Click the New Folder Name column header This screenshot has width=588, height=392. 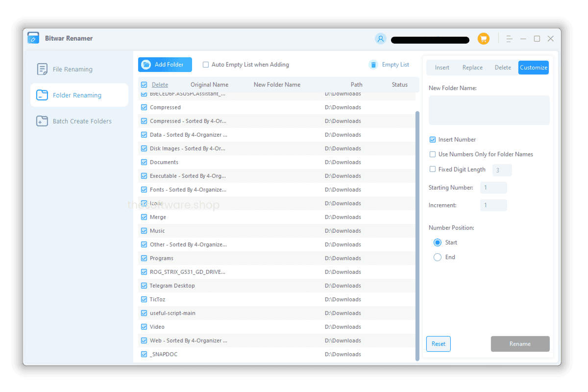pyautogui.click(x=277, y=85)
